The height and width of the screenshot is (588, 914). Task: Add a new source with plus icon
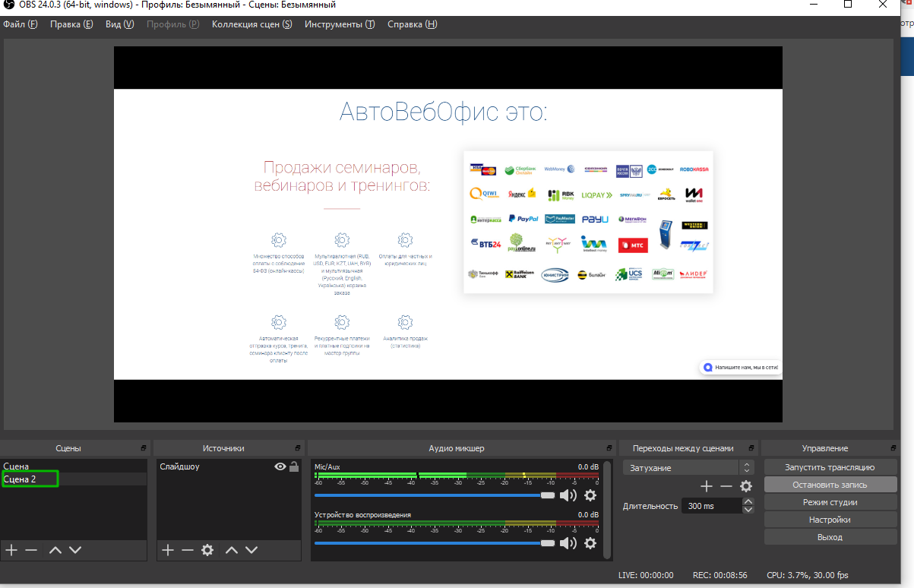168,550
